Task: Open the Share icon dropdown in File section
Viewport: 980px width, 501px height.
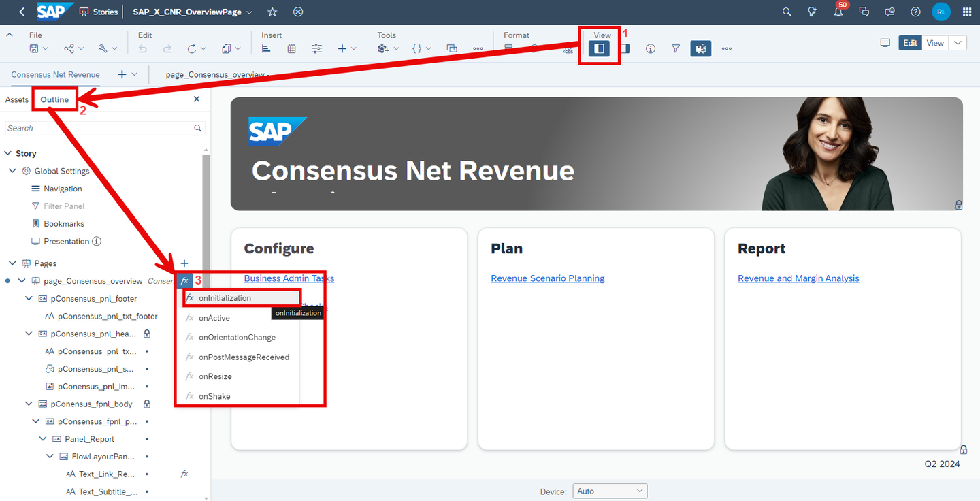Action: coord(73,48)
